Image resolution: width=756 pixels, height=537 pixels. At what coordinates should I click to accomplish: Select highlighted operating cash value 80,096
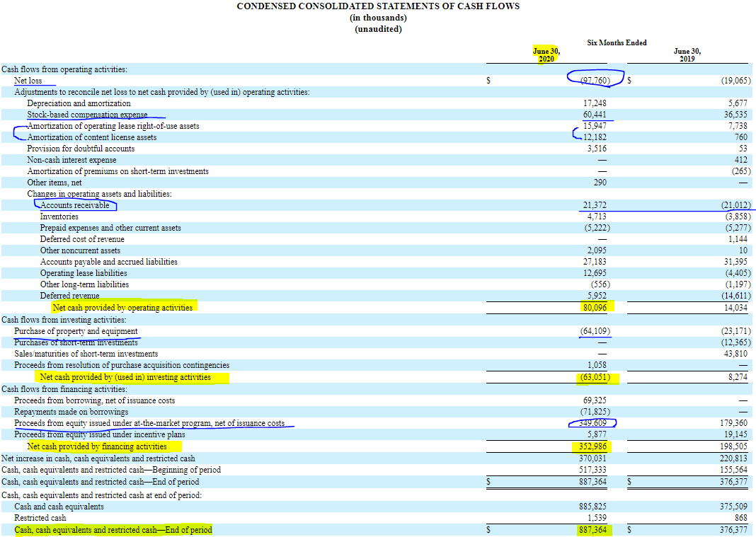(x=595, y=308)
